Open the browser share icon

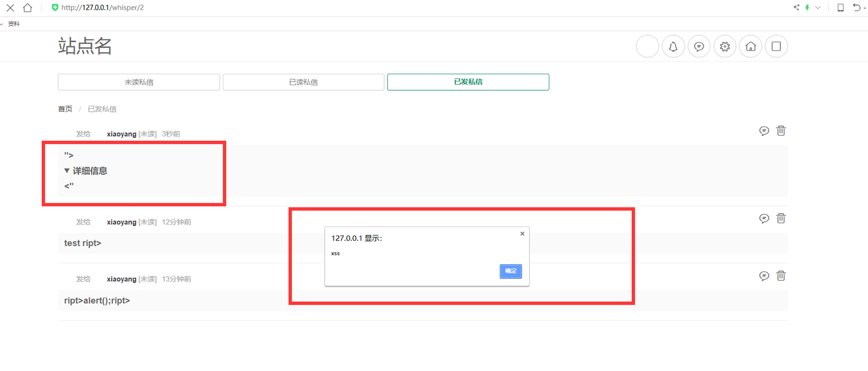point(796,8)
